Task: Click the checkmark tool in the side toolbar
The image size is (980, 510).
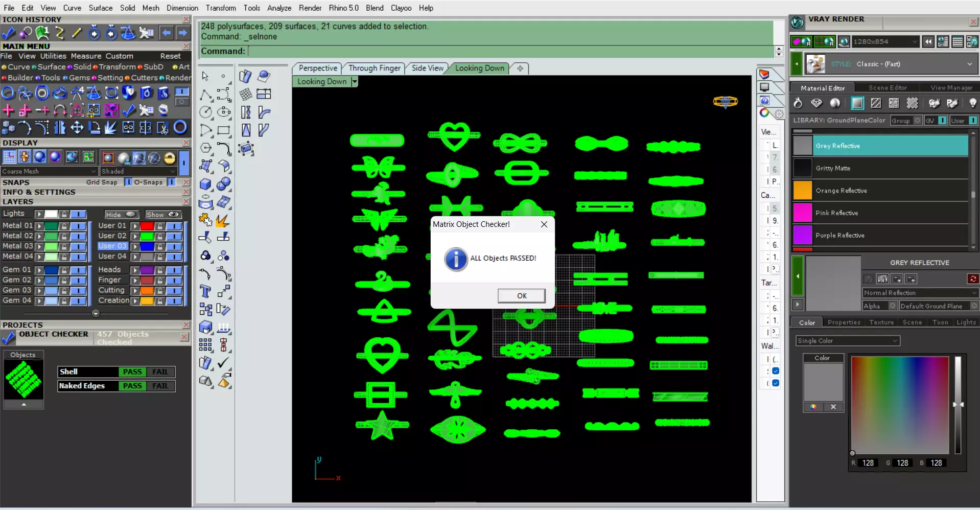Action: 223,362
